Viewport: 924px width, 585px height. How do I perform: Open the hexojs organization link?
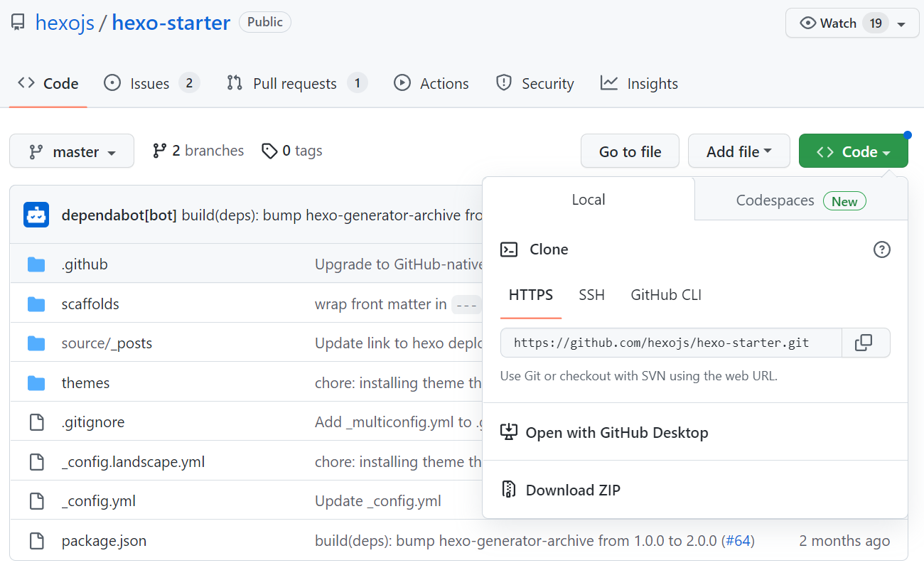[x=65, y=23]
